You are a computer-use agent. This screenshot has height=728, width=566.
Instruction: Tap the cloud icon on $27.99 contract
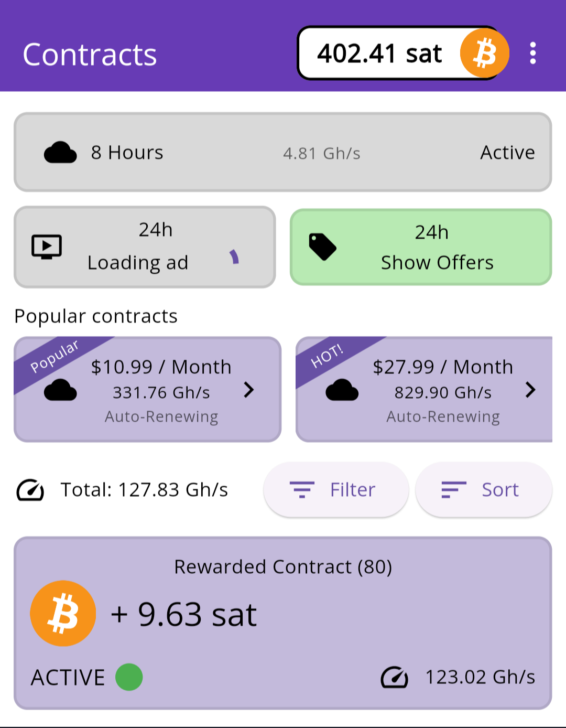342,390
